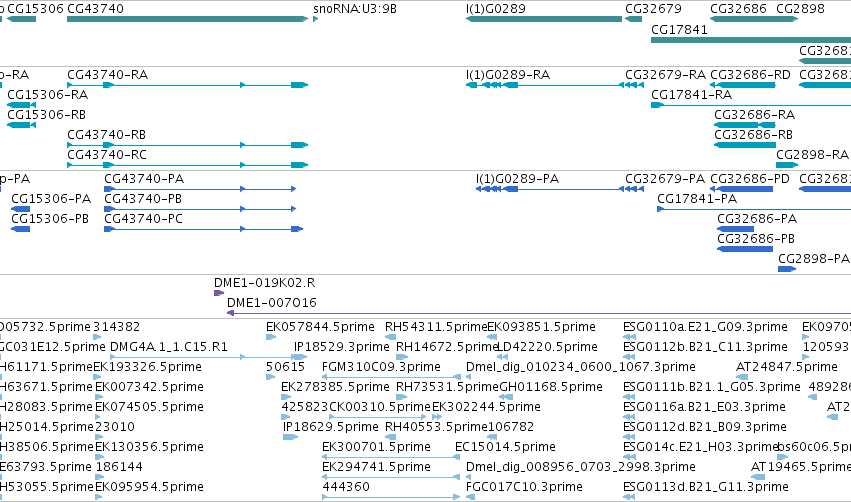
Task: Open the CG43740-PC protein feature
Action: 203,229
